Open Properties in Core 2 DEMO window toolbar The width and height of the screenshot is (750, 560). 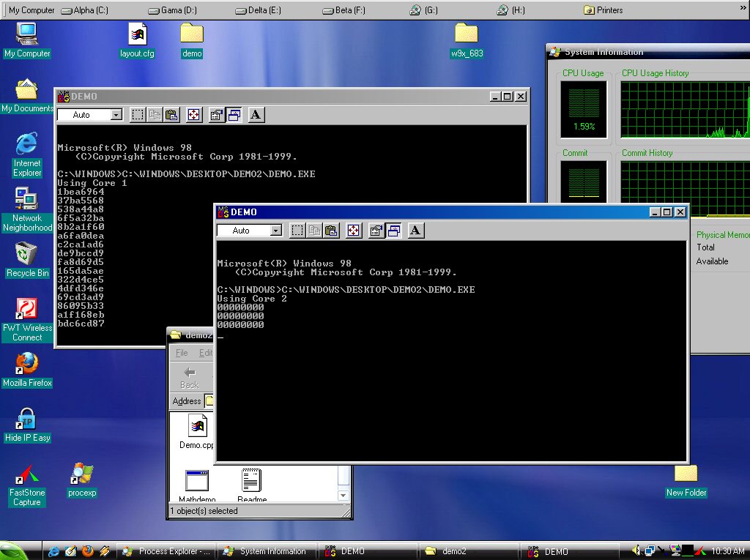(376, 231)
